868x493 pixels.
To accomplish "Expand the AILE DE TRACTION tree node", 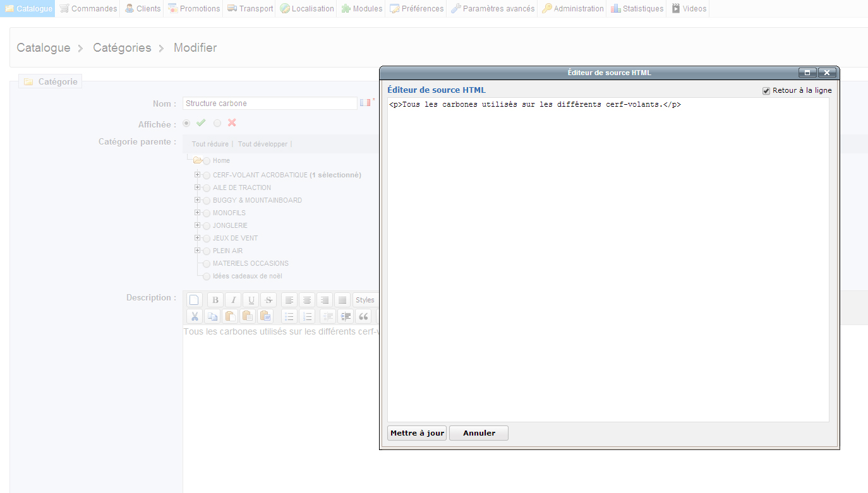I will [198, 187].
